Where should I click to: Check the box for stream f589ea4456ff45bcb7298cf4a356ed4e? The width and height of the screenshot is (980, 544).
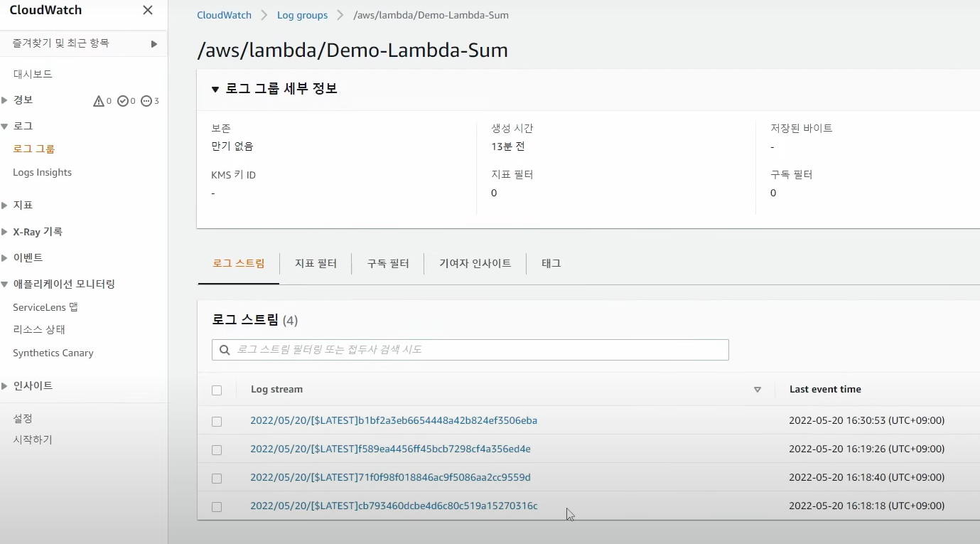click(x=217, y=450)
